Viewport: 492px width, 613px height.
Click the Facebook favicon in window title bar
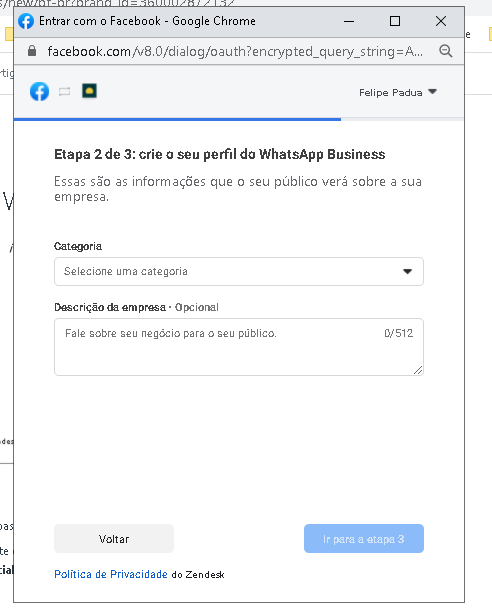[x=26, y=21]
